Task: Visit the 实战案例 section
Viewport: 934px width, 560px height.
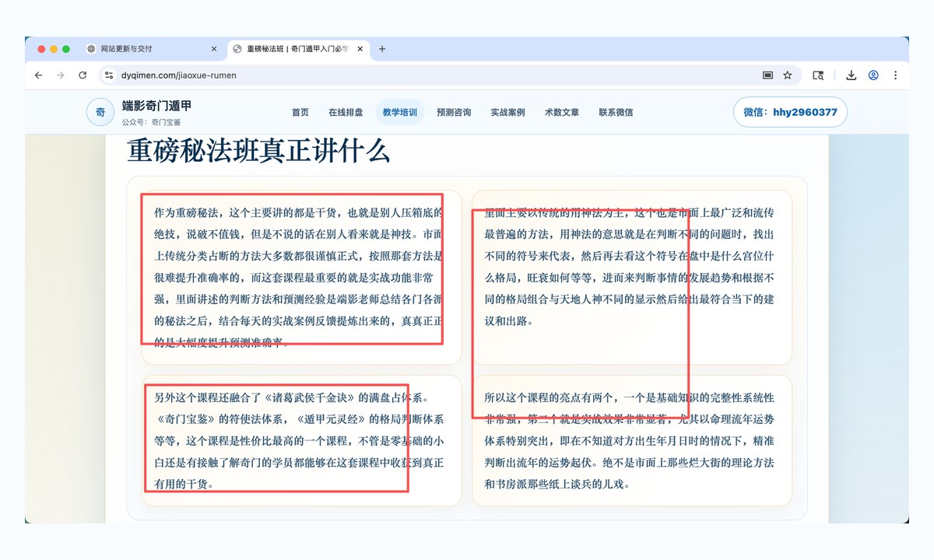Action: (507, 112)
